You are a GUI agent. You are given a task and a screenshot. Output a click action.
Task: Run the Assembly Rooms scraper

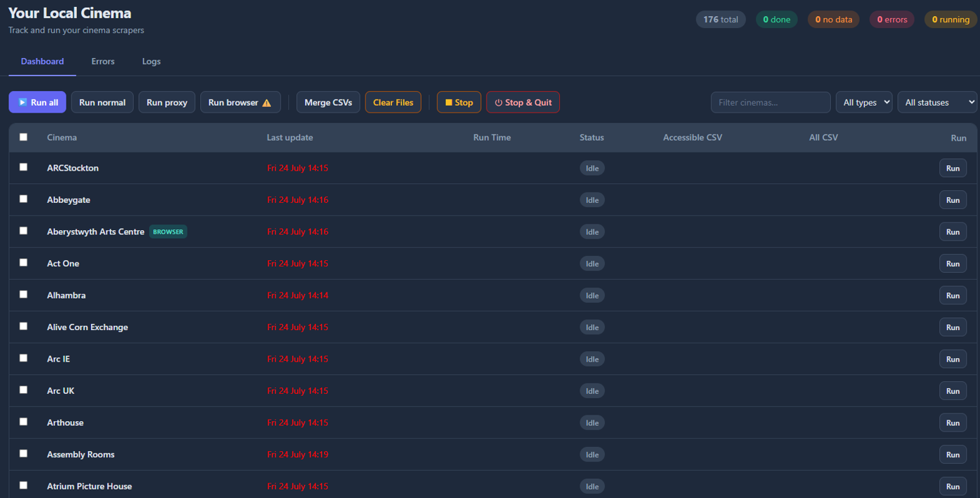tap(953, 455)
